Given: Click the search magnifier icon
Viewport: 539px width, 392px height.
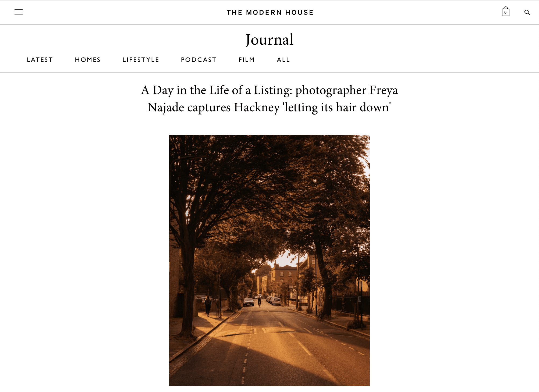Looking at the screenshot, I should [527, 12].
